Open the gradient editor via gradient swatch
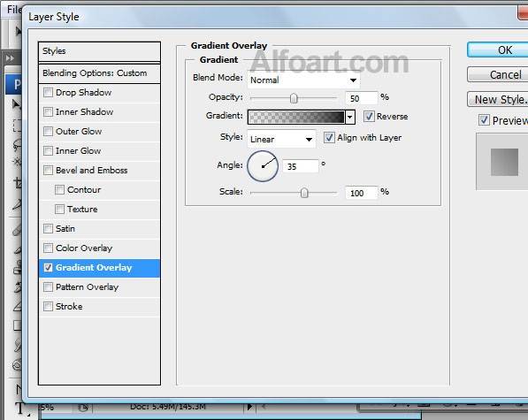This screenshot has width=528, height=420. click(x=296, y=117)
